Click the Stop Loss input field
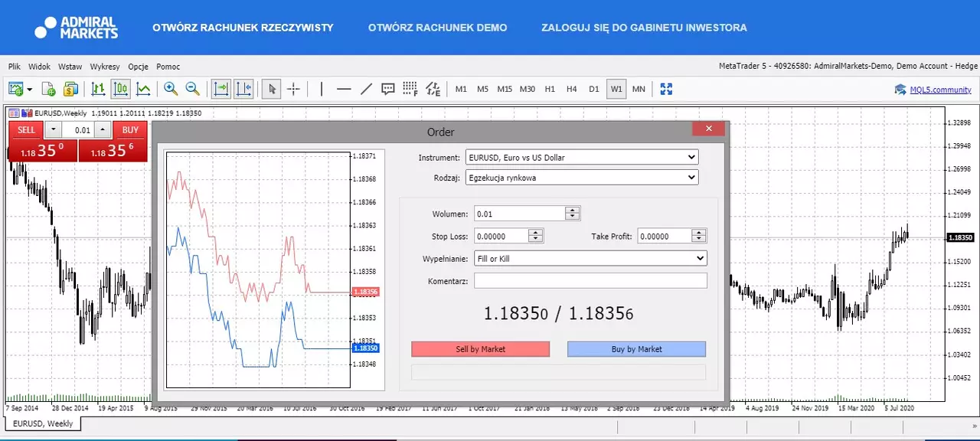This screenshot has height=441, width=980. 501,237
